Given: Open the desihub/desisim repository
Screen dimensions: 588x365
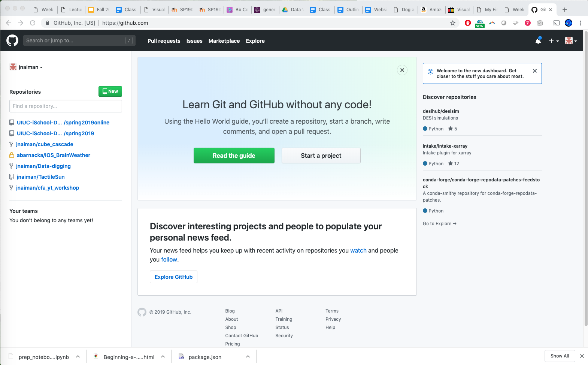Looking at the screenshot, I should tap(441, 111).
